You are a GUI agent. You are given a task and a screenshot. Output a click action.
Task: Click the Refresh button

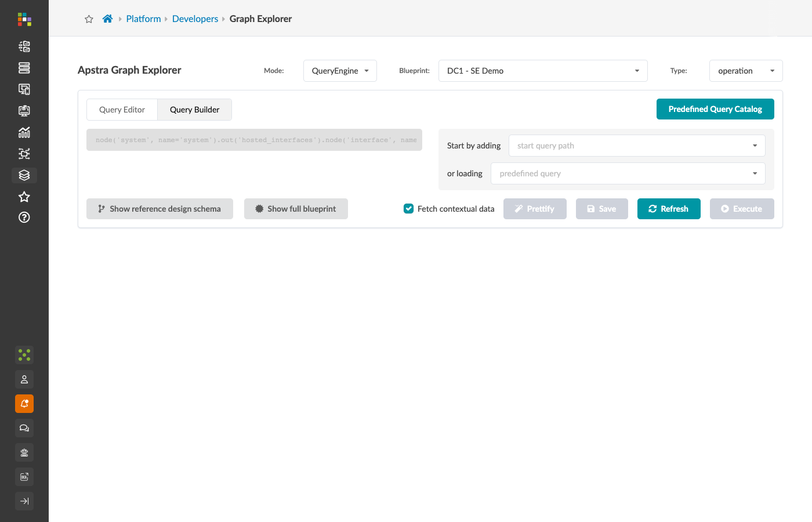click(x=669, y=209)
